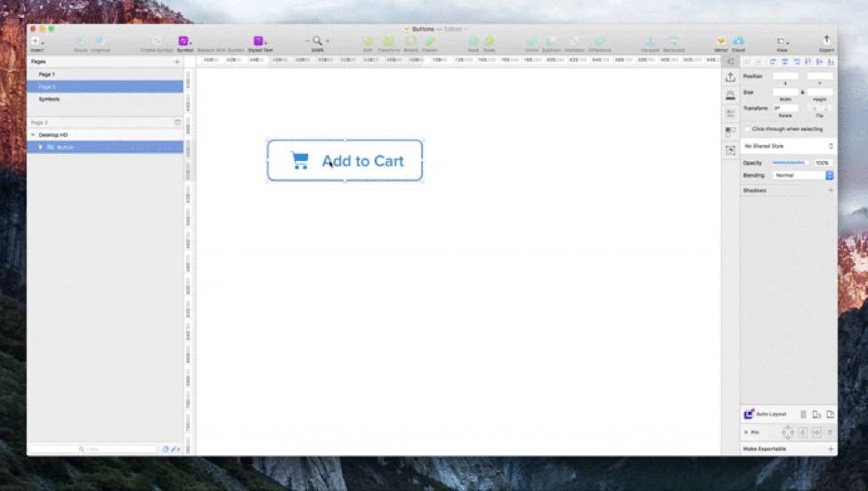
Task: Click the Create Symbol icon
Action: coord(157,41)
